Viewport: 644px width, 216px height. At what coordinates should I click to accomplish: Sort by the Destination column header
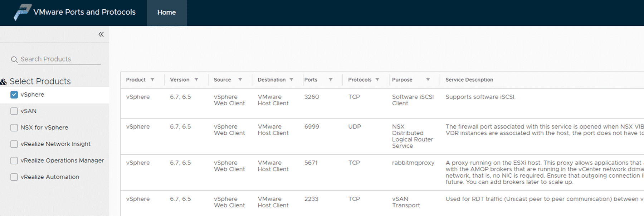pos(272,80)
